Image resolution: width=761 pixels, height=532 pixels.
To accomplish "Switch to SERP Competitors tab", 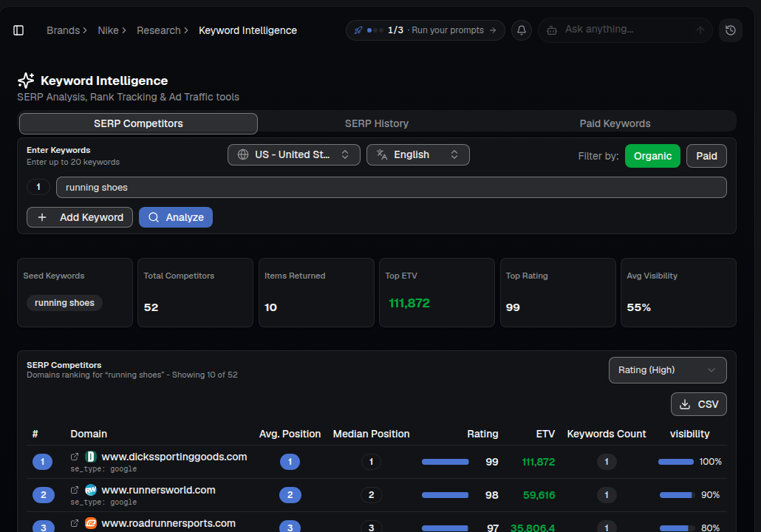I will (x=138, y=123).
